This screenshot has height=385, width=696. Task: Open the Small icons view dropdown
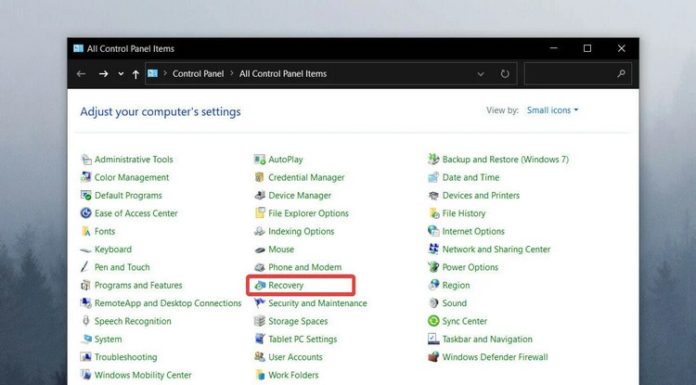pyautogui.click(x=552, y=110)
